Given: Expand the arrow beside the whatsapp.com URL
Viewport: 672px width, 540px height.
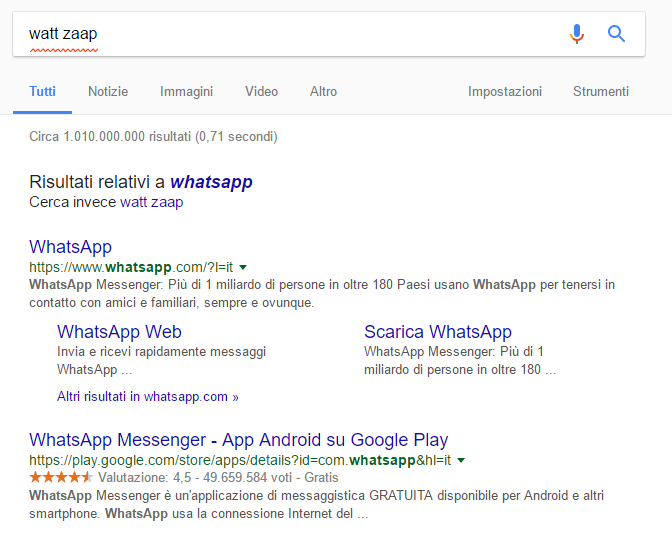Looking at the screenshot, I should pos(243,267).
